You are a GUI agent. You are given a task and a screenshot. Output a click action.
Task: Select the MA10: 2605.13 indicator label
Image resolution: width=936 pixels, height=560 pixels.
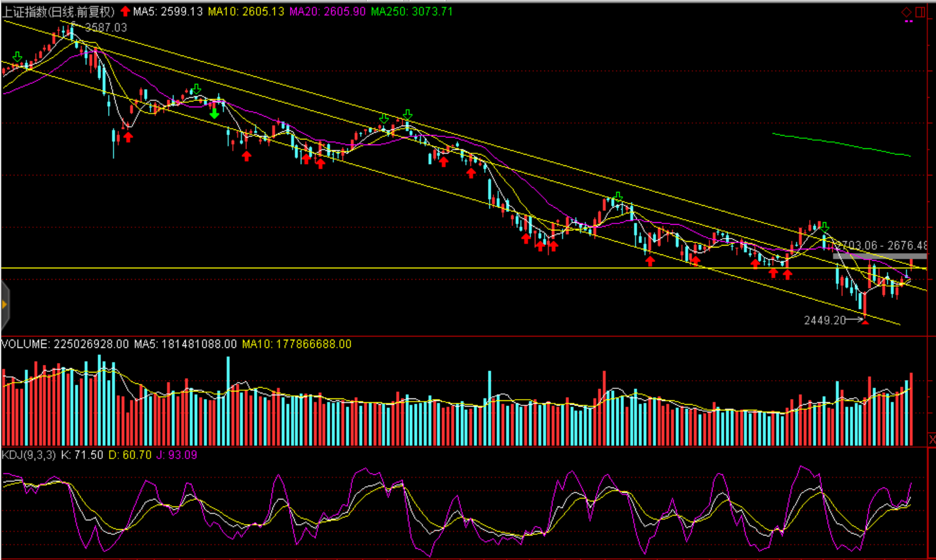(246, 11)
